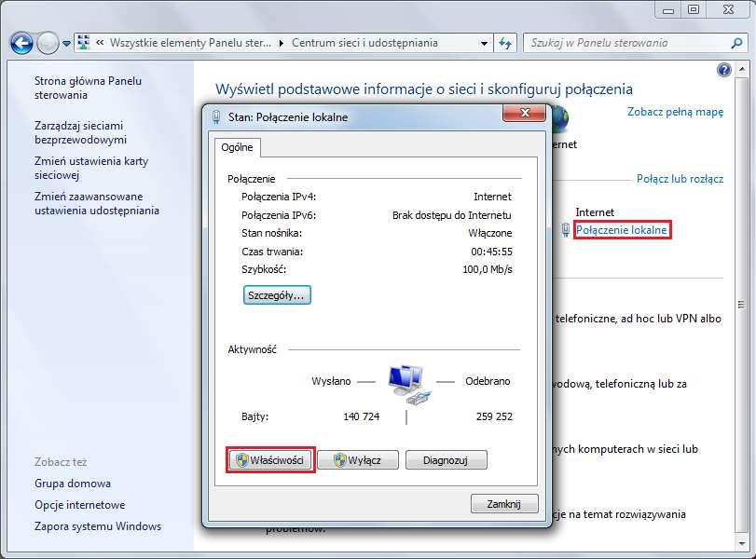The height and width of the screenshot is (559, 756).
Task: Open Zmień zaawansowane ustawienia udostępniania
Action: click(x=96, y=203)
